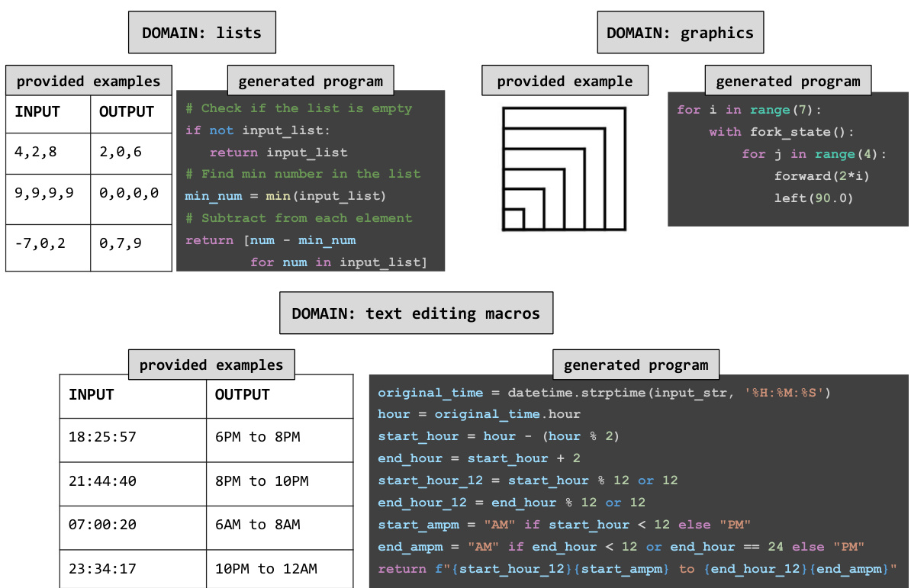Screen dimensions: 911x588
Task: Click the provided example label above the squares
Action: click(x=564, y=80)
